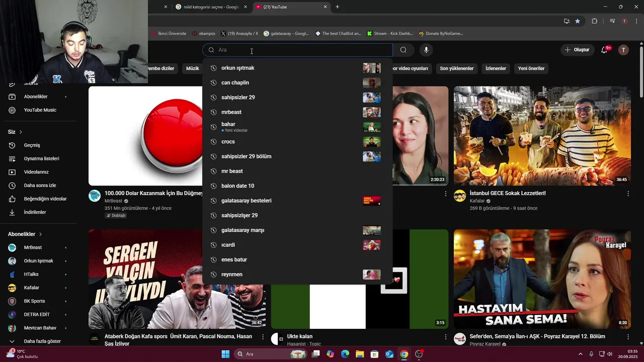Image resolution: width=644 pixels, height=362 pixels.
Task: Choose the 'ıcardi' search suggestion
Action: pyautogui.click(x=297, y=245)
